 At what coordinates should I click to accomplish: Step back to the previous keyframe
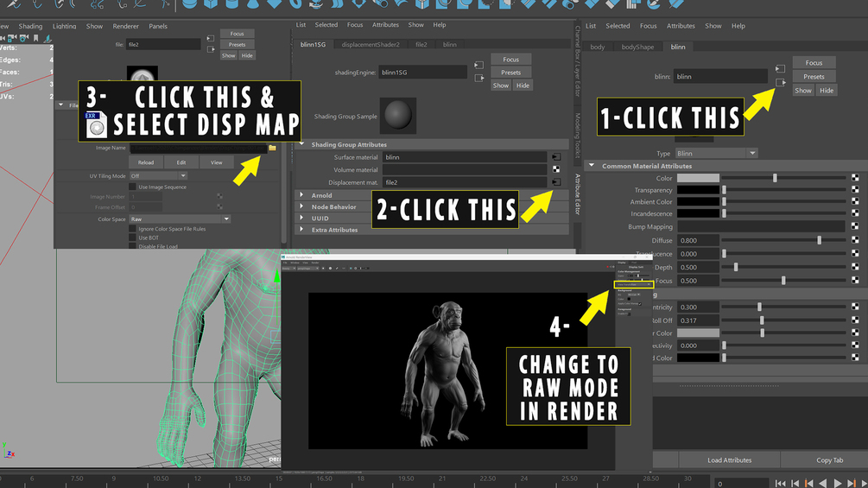coord(808,484)
